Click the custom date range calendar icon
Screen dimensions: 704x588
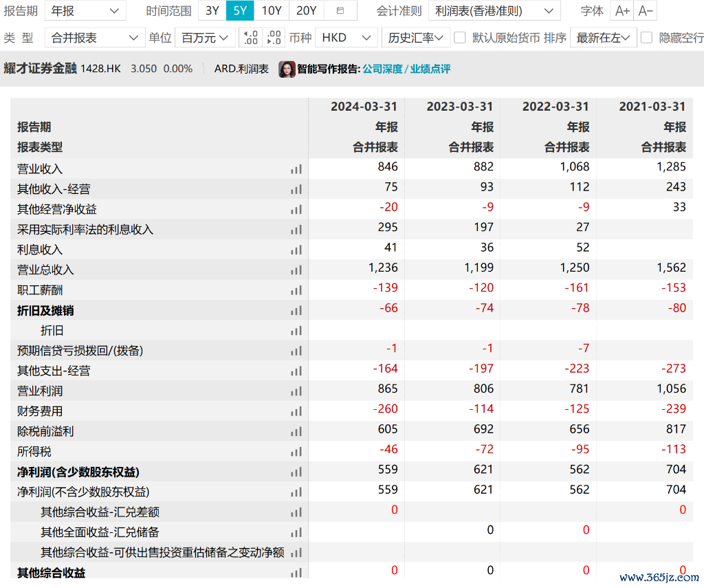pos(340,11)
